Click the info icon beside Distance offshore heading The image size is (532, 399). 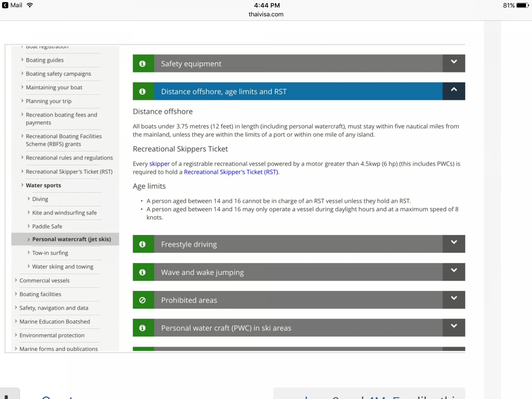tap(142, 91)
